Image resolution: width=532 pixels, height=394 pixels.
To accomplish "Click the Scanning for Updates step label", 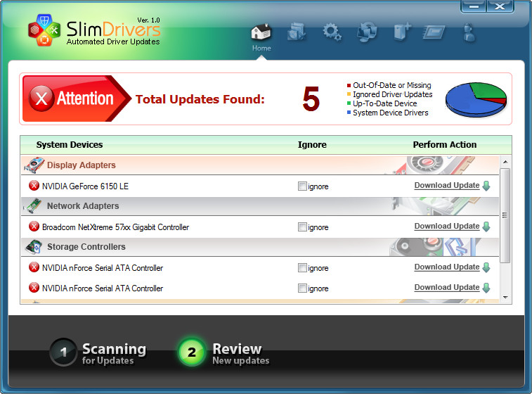I will coord(114,354).
